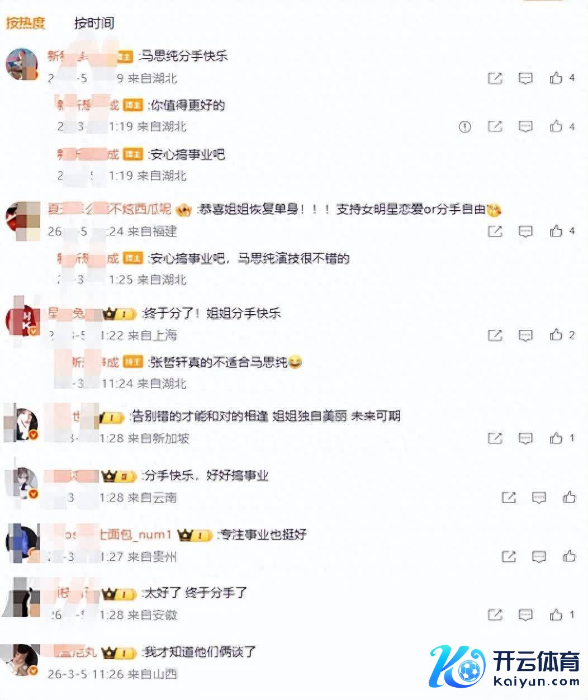Report the 你值得更好的 reply

(x=465, y=127)
